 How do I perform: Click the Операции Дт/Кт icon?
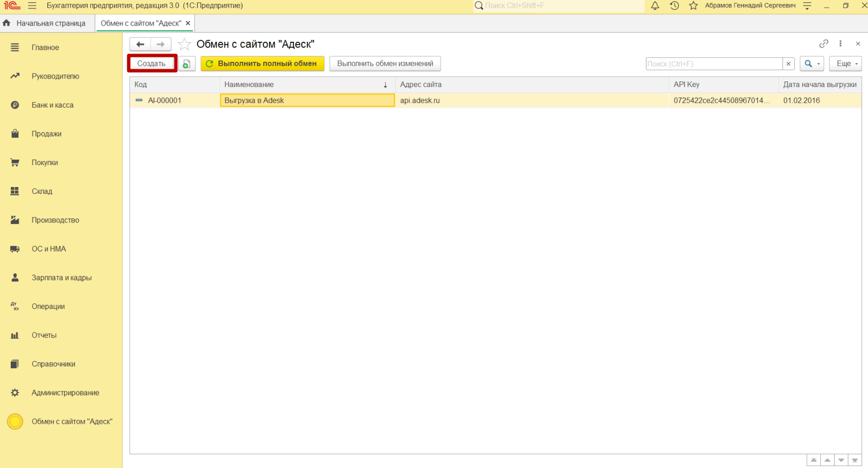tap(15, 306)
